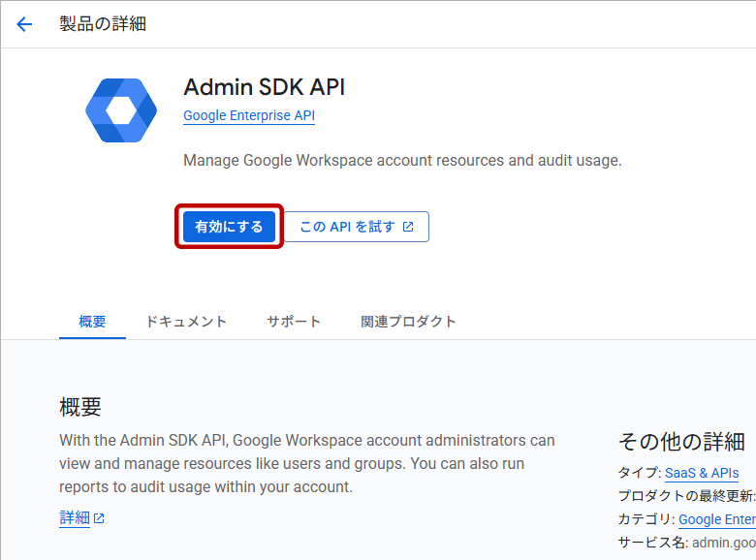This screenshot has height=560, width=756.
Task: Click the 概要 section heading
Action: [x=80, y=406]
